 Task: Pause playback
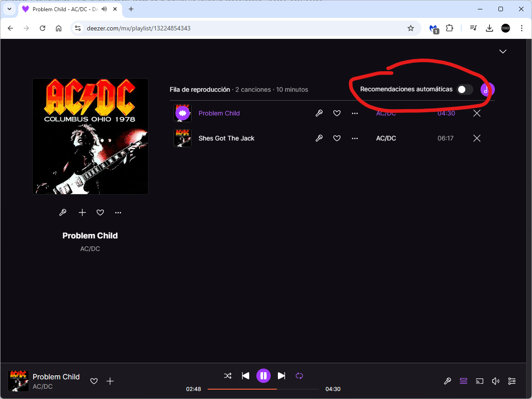(x=263, y=376)
